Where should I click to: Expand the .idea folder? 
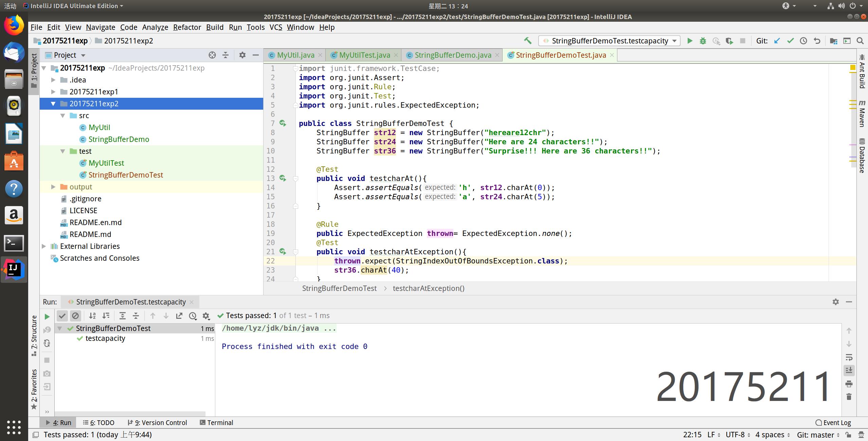pyautogui.click(x=53, y=80)
